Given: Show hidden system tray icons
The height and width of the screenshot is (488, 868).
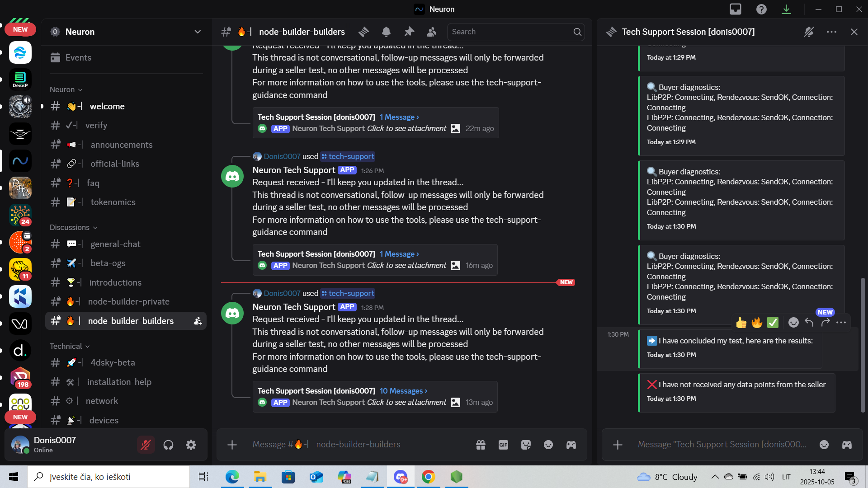Looking at the screenshot, I should (x=715, y=477).
